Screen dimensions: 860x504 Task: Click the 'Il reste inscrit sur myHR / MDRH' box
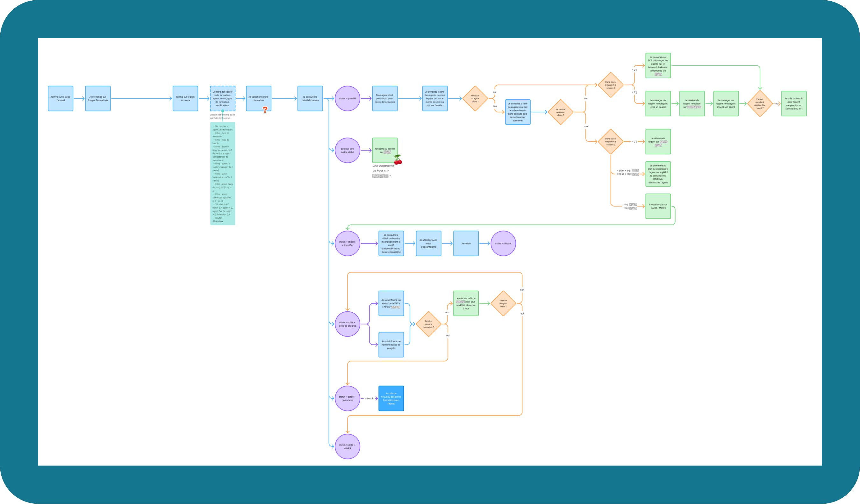tap(658, 206)
